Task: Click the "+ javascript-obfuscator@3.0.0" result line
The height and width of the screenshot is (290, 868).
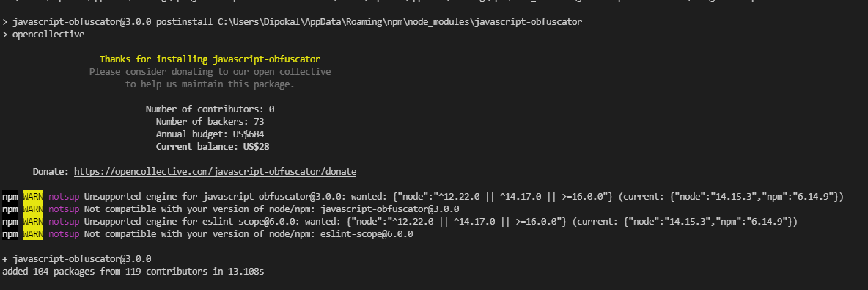Action: click(77, 259)
